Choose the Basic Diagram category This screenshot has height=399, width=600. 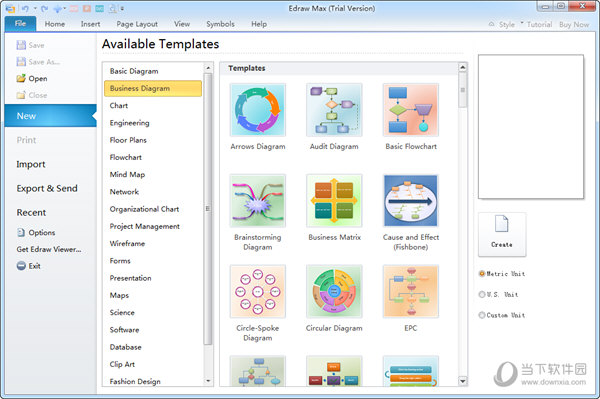153,71
